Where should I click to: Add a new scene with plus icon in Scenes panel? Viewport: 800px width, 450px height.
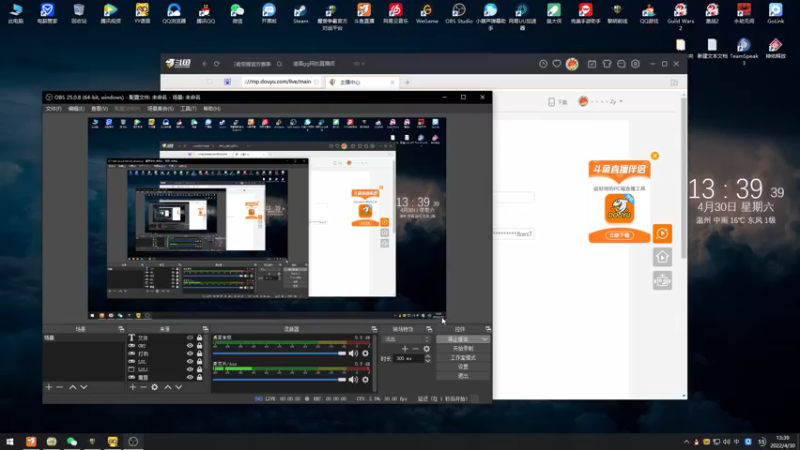click(49, 387)
